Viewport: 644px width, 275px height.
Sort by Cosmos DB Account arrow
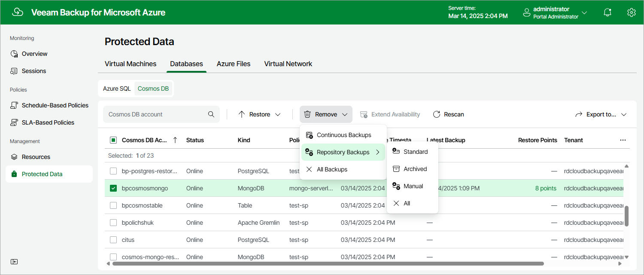coord(175,140)
